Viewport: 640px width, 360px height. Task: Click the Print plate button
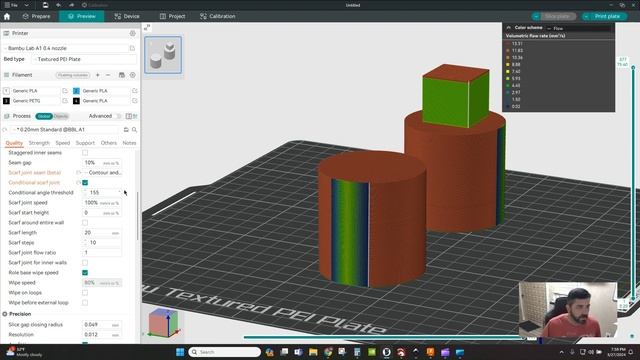click(607, 16)
